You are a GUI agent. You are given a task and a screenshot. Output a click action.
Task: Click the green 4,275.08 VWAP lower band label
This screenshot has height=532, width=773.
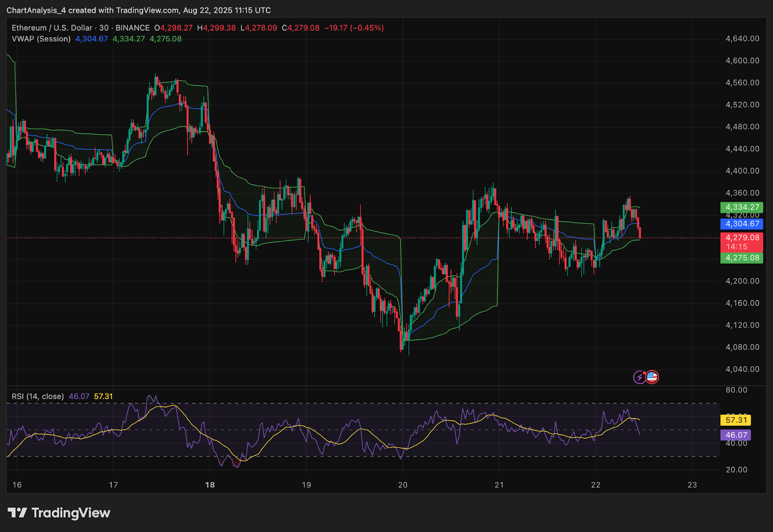pyautogui.click(x=742, y=258)
